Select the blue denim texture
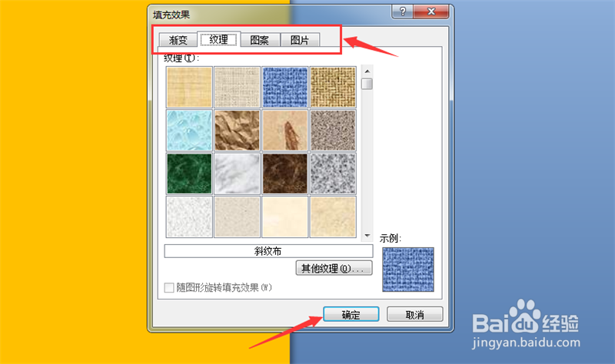 285,87
